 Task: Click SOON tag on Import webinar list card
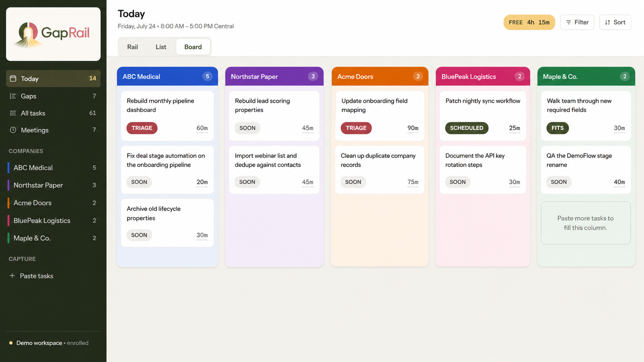pyautogui.click(x=247, y=182)
